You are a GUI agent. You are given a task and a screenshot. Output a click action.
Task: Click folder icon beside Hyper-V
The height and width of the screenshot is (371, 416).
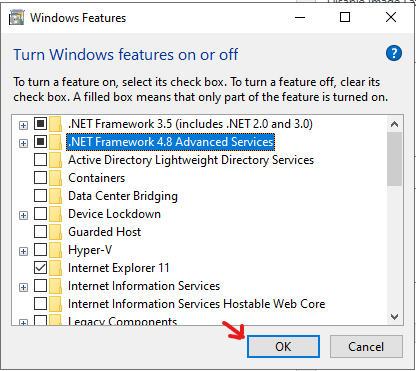pos(55,250)
